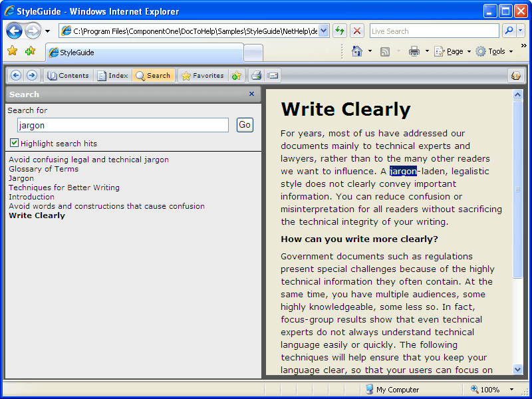The height and width of the screenshot is (399, 532).
Task: Expand the Print options dropdown arrow
Action: (427, 51)
